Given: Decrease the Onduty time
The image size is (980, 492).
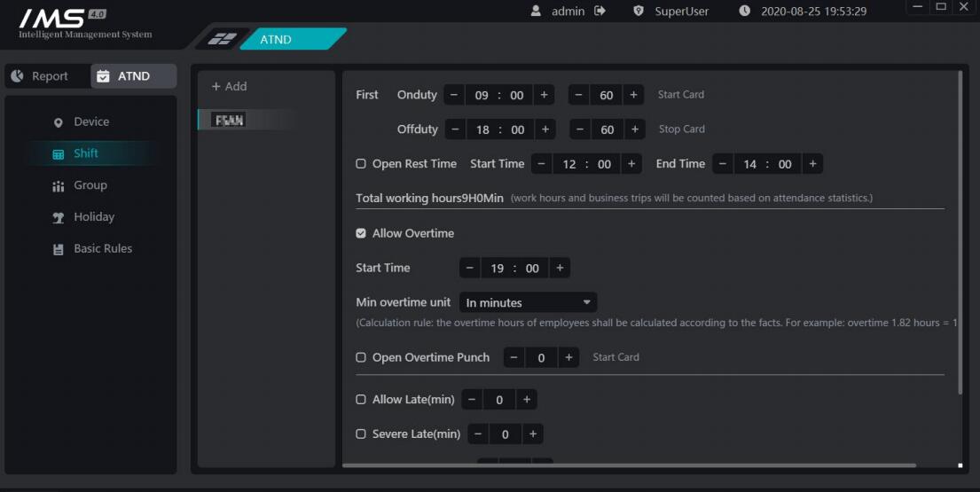Looking at the screenshot, I should click(x=454, y=95).
